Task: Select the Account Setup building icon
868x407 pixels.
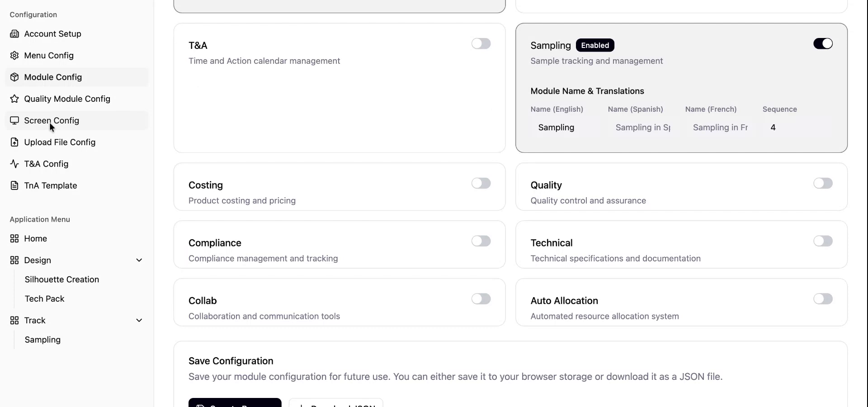Action: (x=15, y=33)
